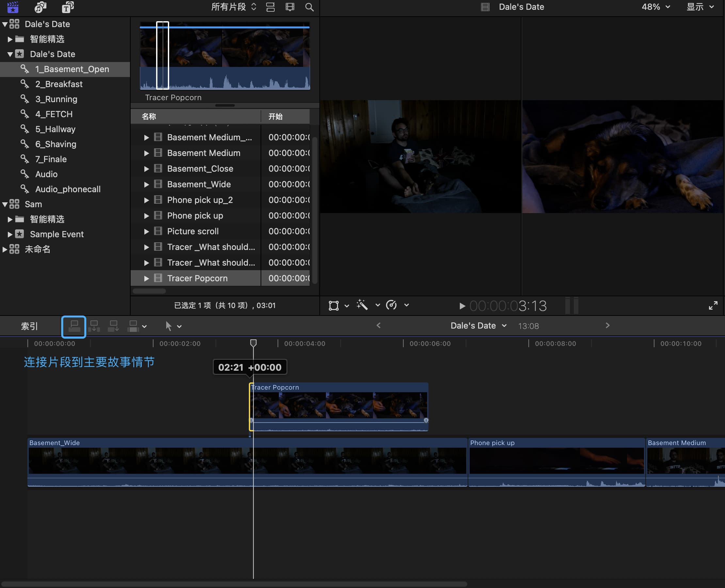This screenshot has height=588, width=725.
Task: Go forward in timeline history
Action: point(607,326)
